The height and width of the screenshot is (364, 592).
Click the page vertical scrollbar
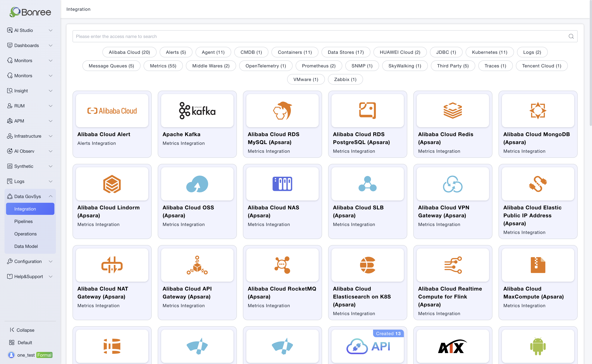[590, 63]
